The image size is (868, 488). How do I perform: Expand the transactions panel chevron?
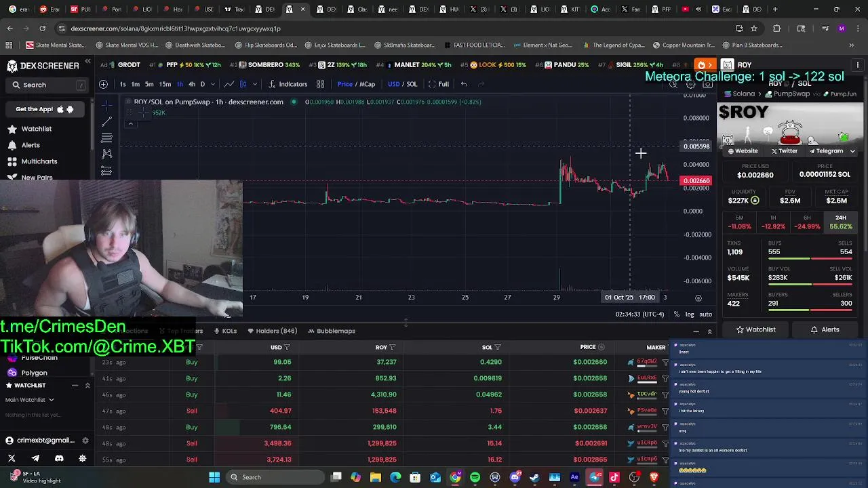point(709,331)
